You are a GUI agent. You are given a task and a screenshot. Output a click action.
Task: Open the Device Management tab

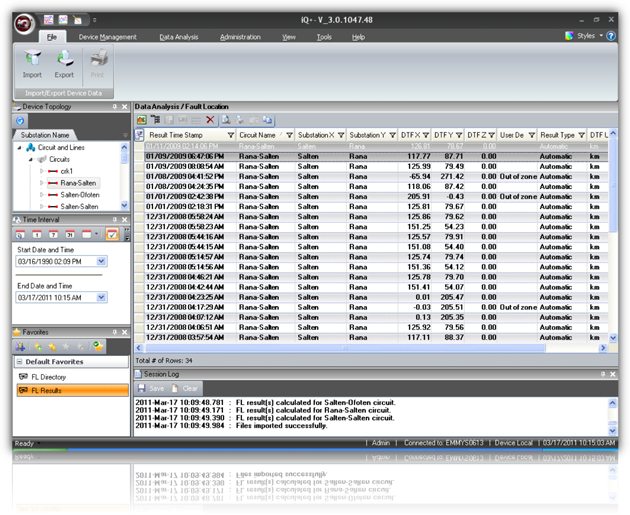(107, 37)
